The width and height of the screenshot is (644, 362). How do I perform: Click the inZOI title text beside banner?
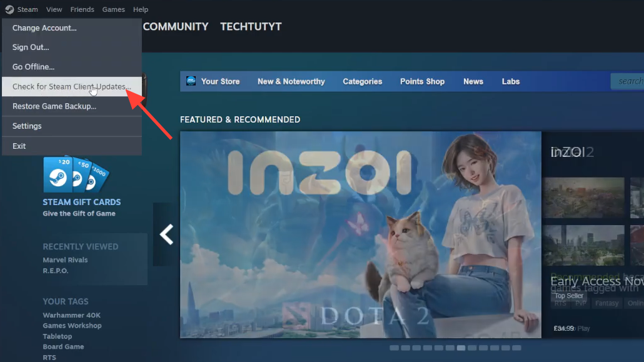pyautogui.click(x=568, y=152)
